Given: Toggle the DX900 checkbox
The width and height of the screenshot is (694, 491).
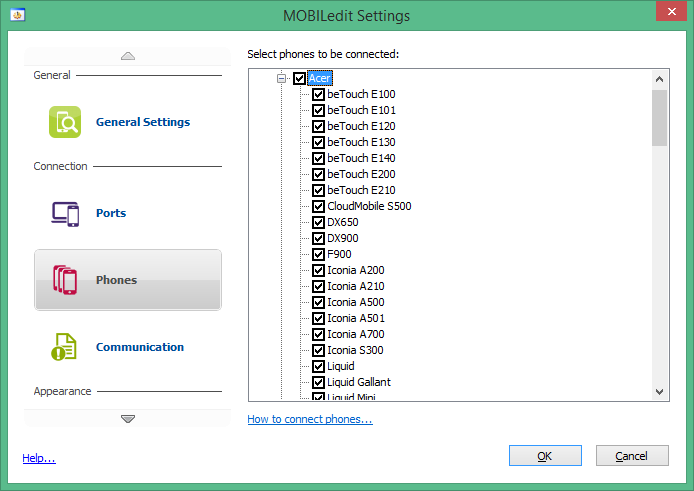Looking at the screenshot, I should point(318,238).
